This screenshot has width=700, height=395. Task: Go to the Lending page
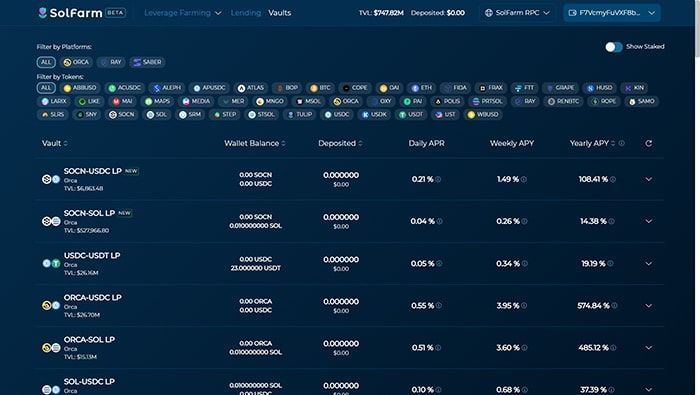tap(246, 13)
